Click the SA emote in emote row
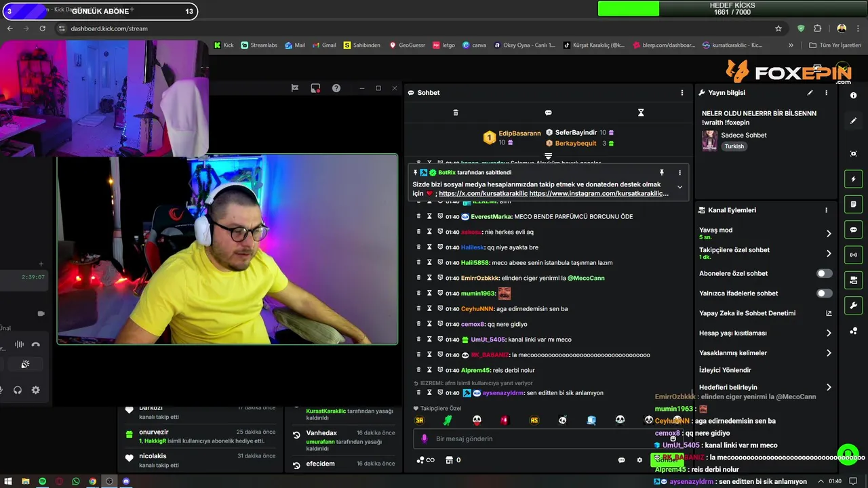The image size is (868, 488). (x=419, y=420)
